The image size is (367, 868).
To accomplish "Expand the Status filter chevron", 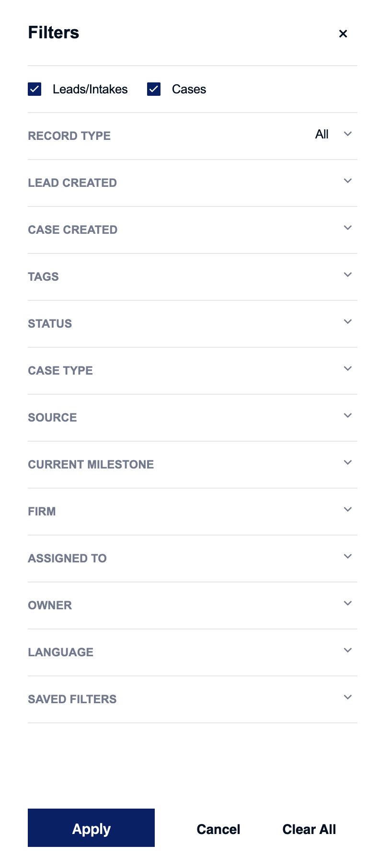I will click(x=348, y=321).
